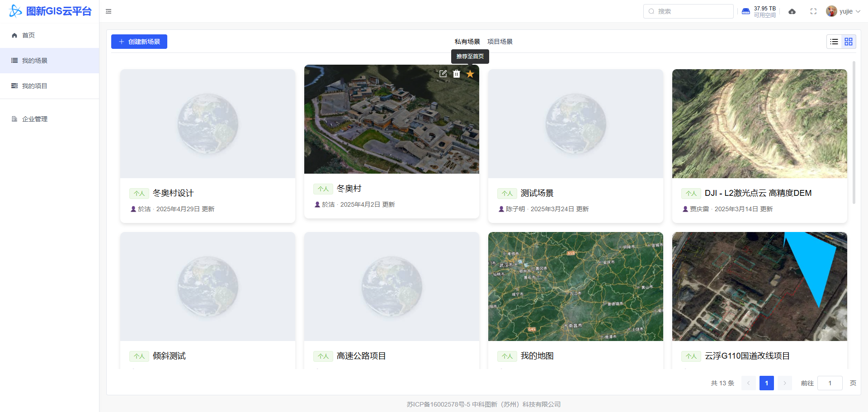Edit the 冬奥村 scene
This screenshot has height=412, width=868.
click(443, 74)
